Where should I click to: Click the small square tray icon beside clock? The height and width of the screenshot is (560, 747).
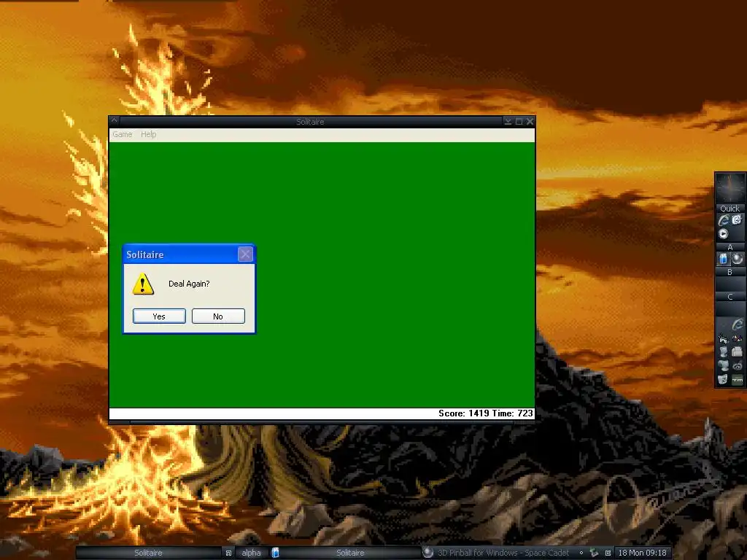click(608, 553)
